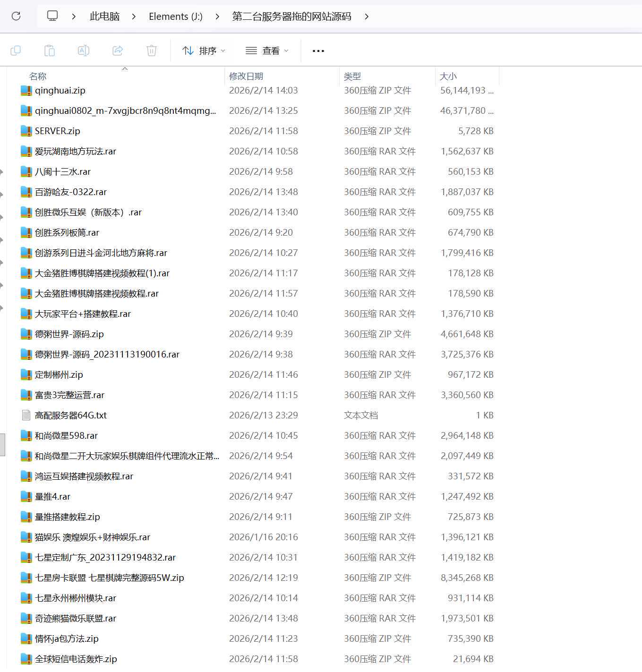Open the three-dot more options menu
This screenshot has height=672, width=642.
(318, 51)
